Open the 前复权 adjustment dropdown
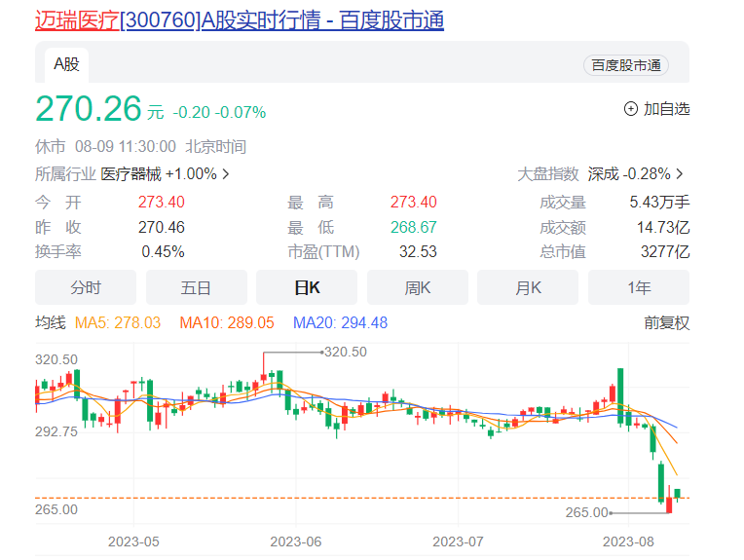The image size is (744, 560). pos(667,323)
